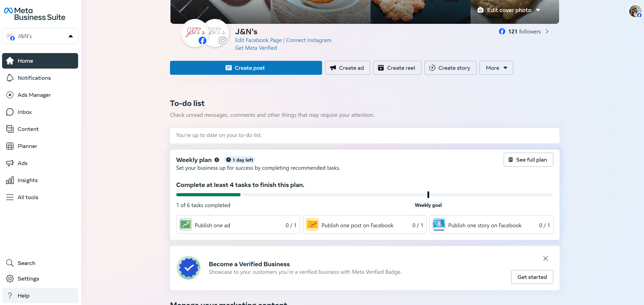
Task: Click See full plan button
Action: [x=528, y=160]
